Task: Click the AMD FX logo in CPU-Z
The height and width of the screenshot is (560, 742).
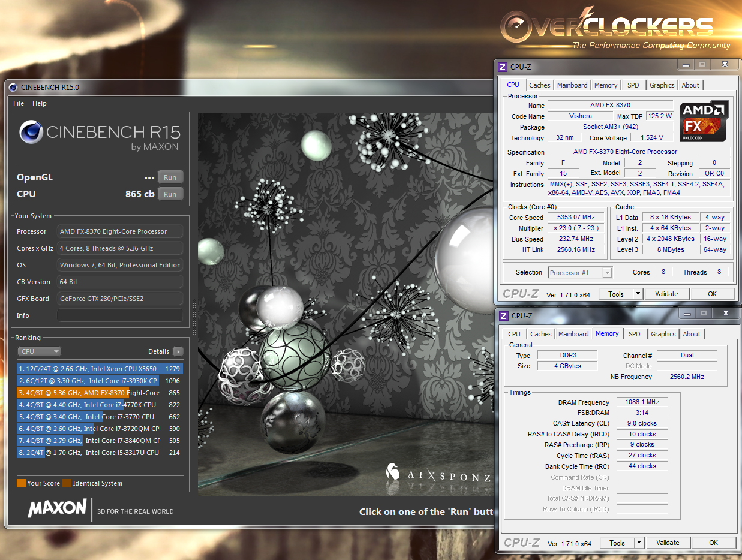Action: 705,121
